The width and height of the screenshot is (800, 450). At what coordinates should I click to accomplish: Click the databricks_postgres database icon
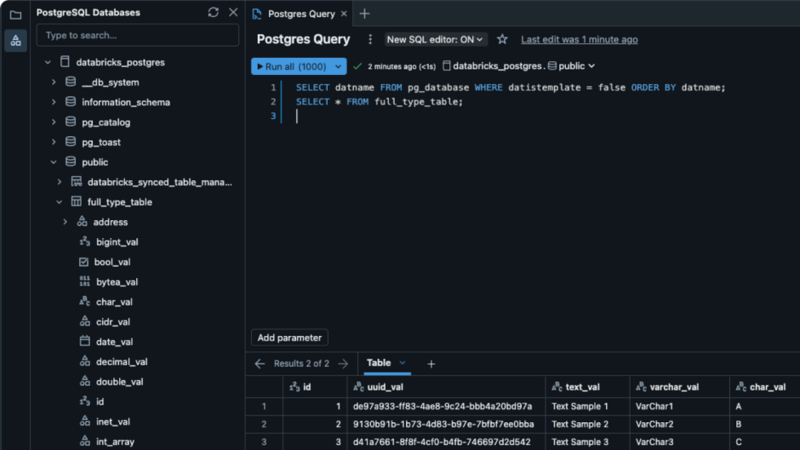[x=65, y=62]
